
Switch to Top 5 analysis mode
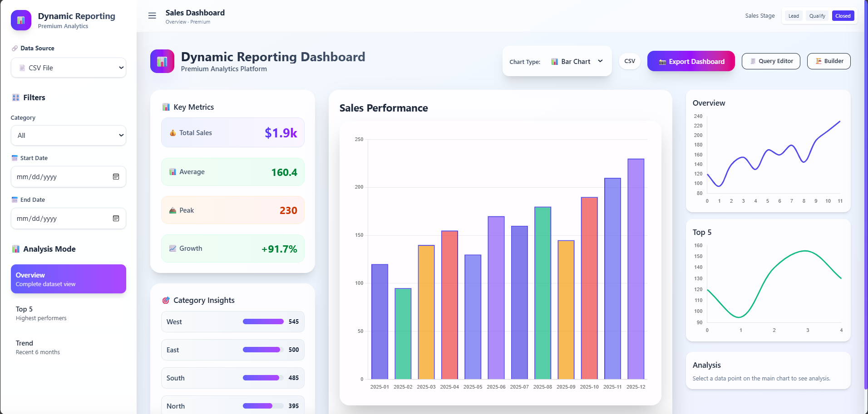pyautogui.click(x=69, y=313)
